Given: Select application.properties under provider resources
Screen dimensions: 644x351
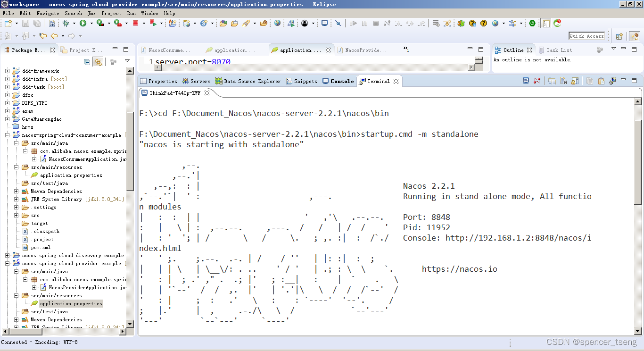Looking at the screenshot, I should point(71,303).
